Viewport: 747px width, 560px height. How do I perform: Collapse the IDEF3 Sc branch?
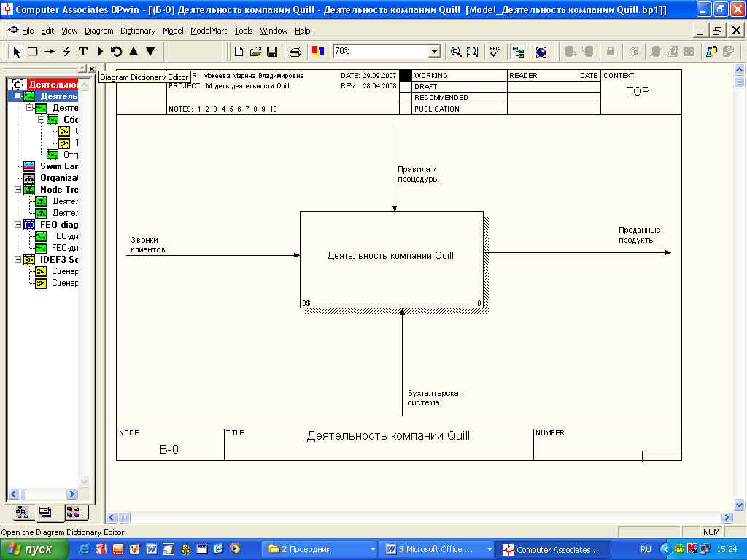pos(18,259)
